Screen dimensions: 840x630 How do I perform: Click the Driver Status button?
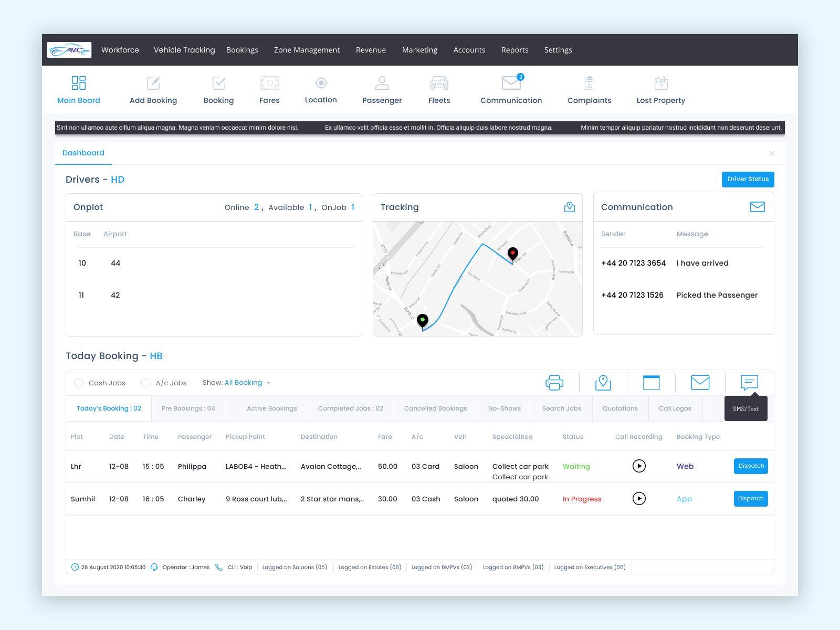(748, 180)
